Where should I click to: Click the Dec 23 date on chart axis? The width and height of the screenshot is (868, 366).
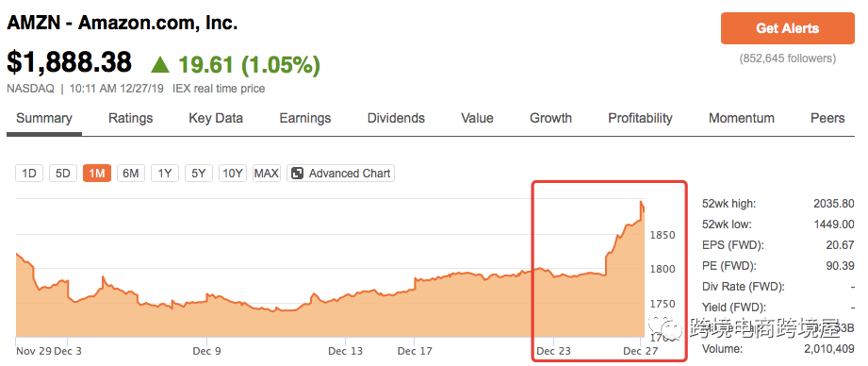[553, 351]
